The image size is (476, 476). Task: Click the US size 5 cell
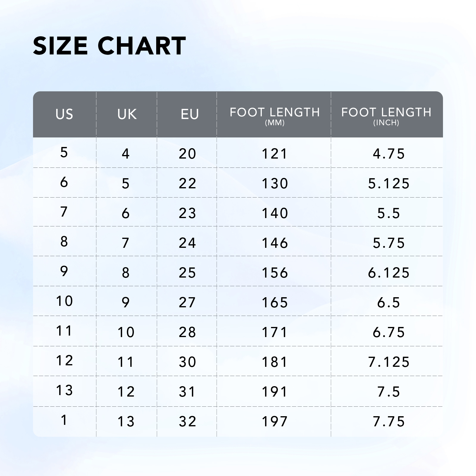[x=64, y=153]
